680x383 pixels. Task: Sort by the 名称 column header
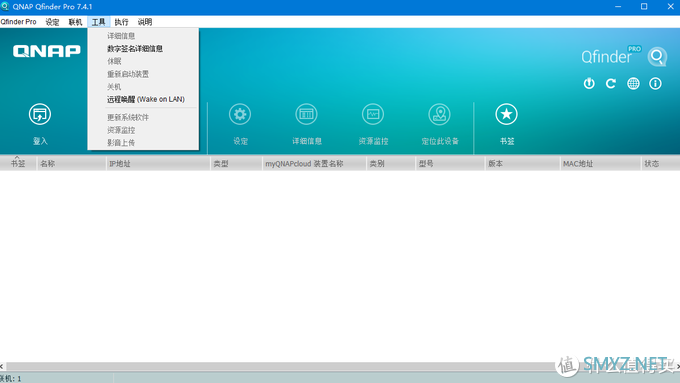(72, 164)
